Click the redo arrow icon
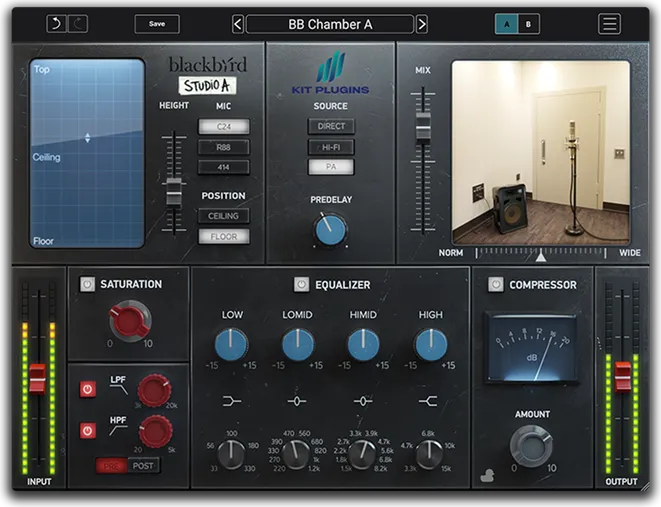 click(x=78, y=24)
